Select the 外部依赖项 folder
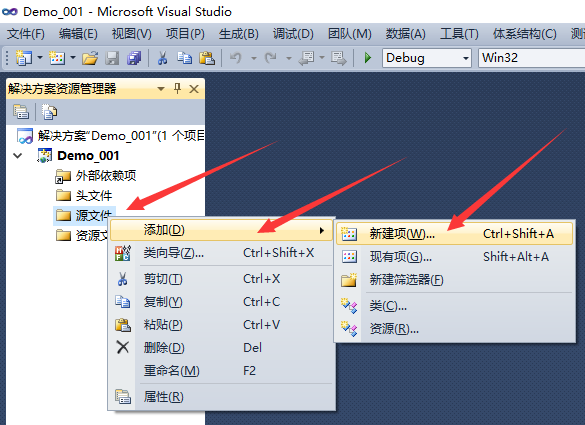The image size is (585, 425). coord(96,175)
